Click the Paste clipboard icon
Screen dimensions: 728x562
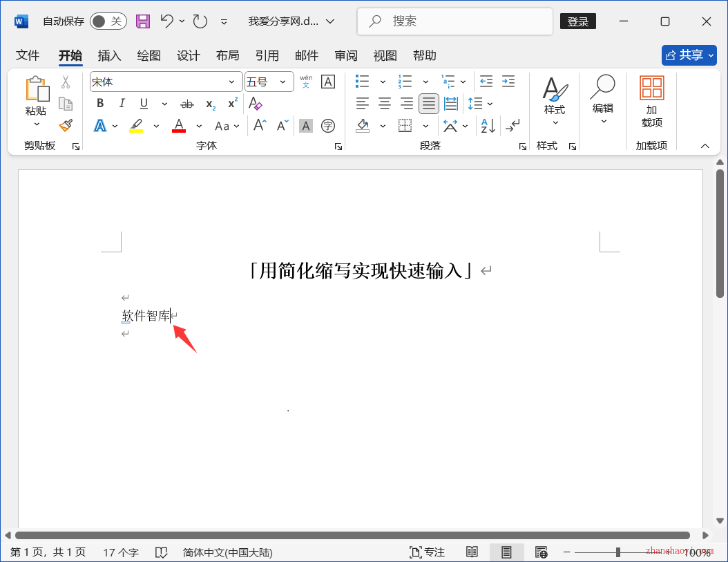(x=37, y=88)
